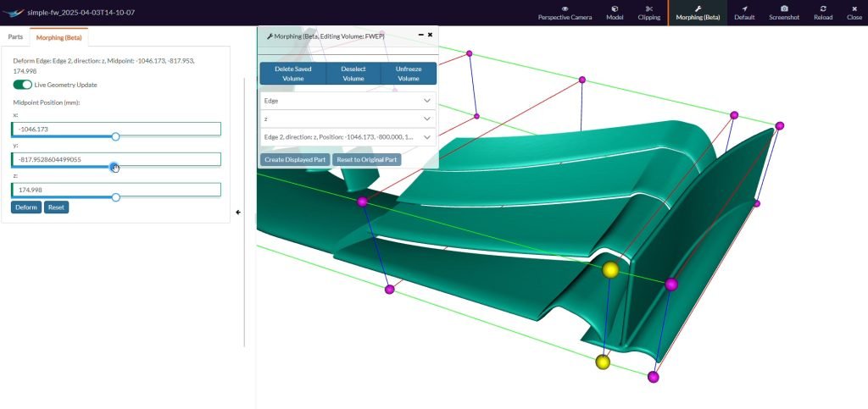Screen dimensions: 868x409
Task: Open the Perspective Camera view option
Action: (565, 13)
